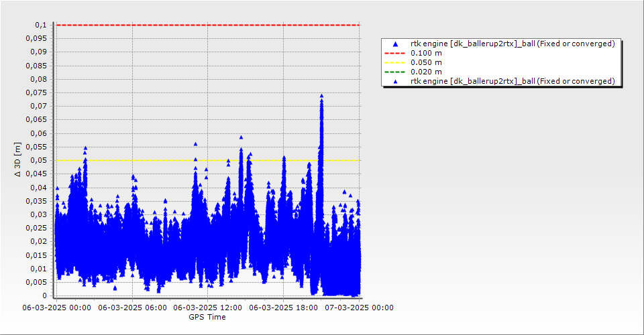Click the '06-03-2025 12:00' x-axis label
Viewport: 644px width, 335px height.
pyautogui.click(x=207, y=308)
